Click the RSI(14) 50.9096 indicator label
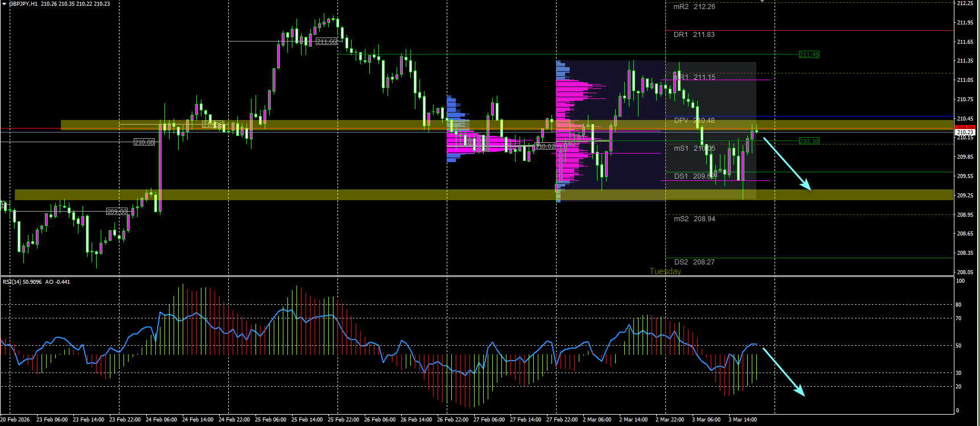The image size is (980, 426). tap(22, 282)
